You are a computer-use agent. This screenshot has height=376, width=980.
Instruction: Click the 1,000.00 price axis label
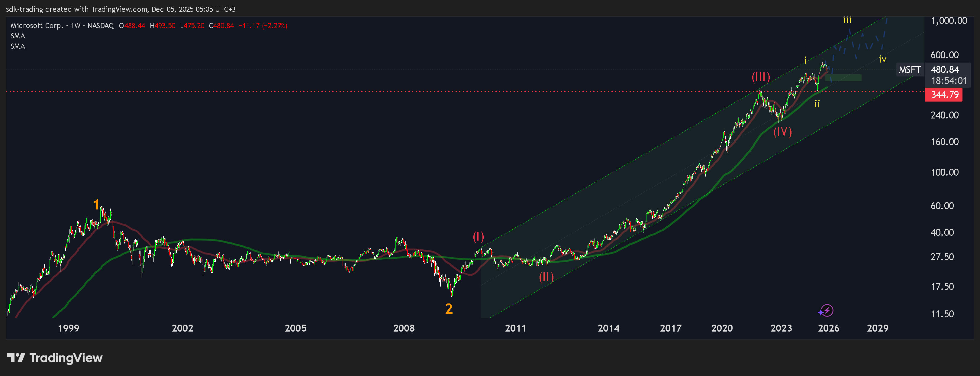(949, 21)
